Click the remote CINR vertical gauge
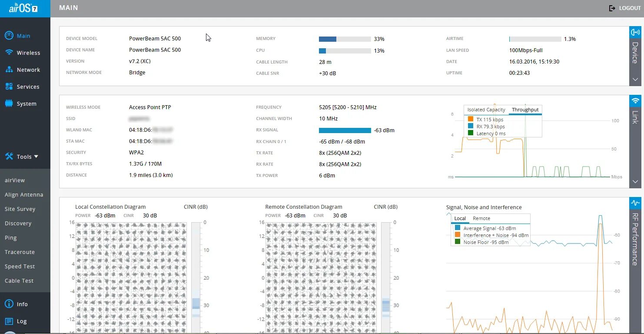The image size is (644, 334). coord(386,277)
